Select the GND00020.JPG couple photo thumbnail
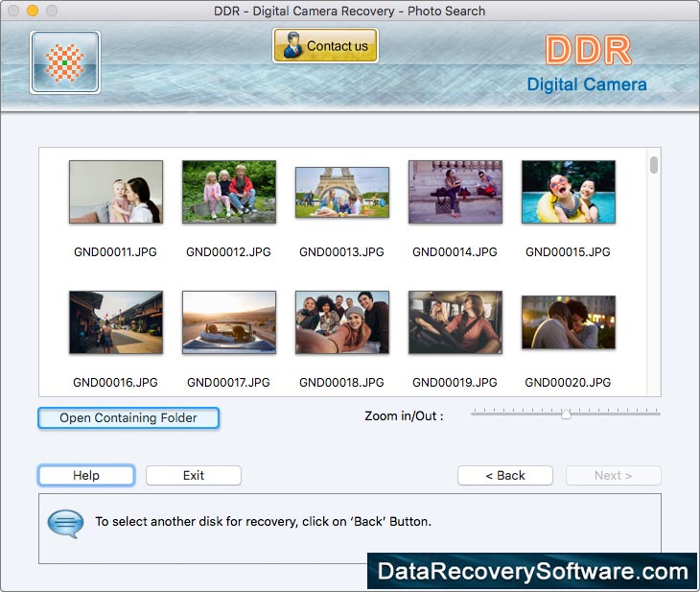Image resolution: width=700 pixels, height=592 pixels. click(x=569, y=322)
